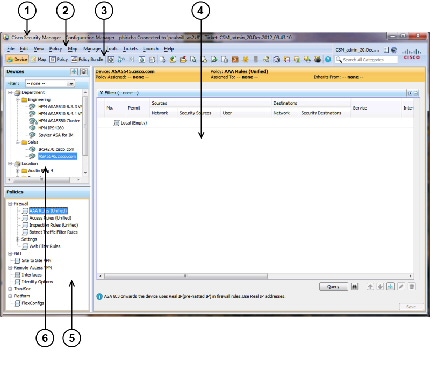This screenshot has width=433, height=369.
Task: Open the Devices Filter dropdown
Action: pos(50,83)
